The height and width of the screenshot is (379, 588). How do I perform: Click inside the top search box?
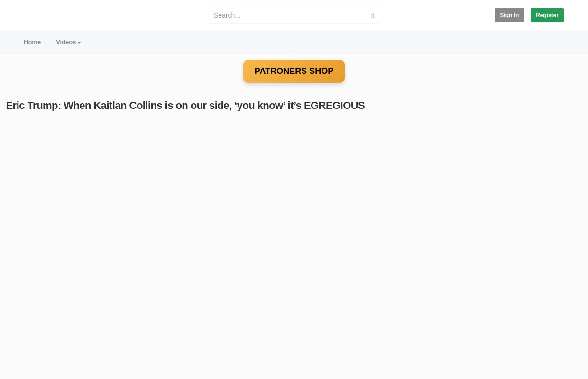tap(287, 15)
